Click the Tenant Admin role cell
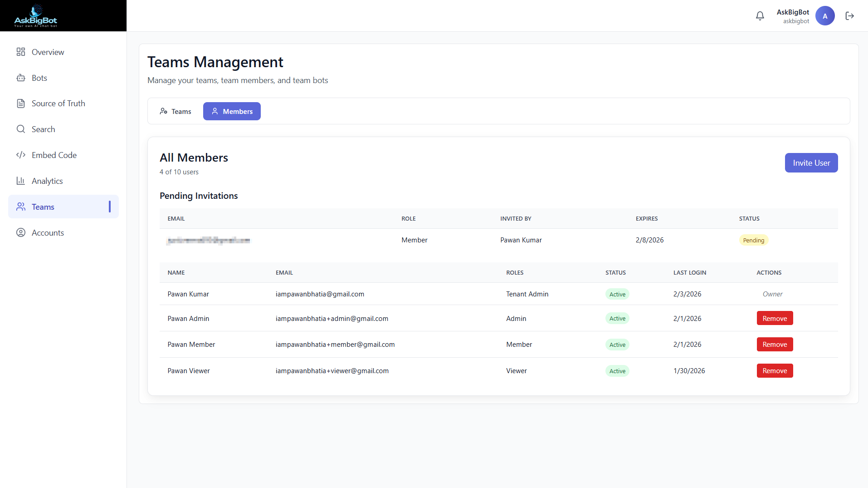 (x=527, y=294)
